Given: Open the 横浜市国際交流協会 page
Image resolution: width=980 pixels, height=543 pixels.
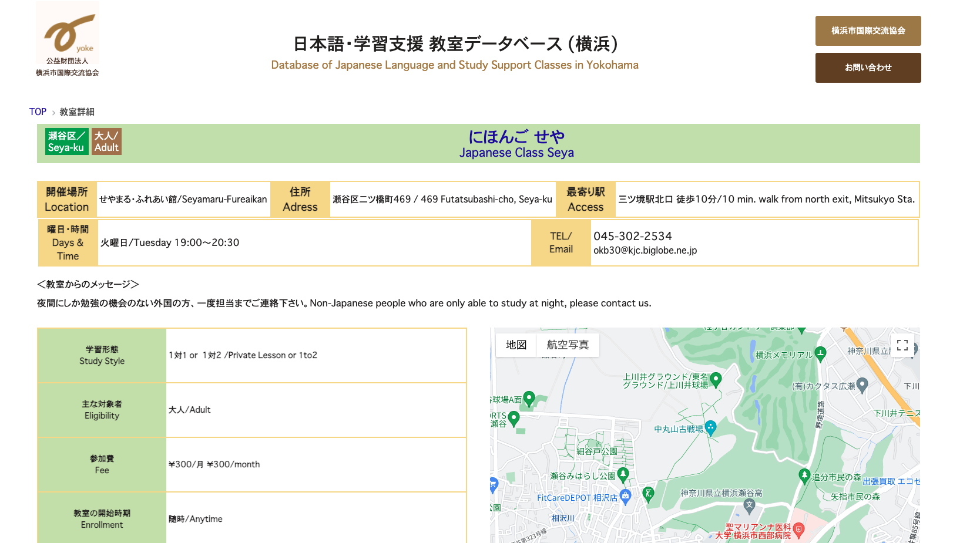Looking at the screenshot, I should click(868, 31).
